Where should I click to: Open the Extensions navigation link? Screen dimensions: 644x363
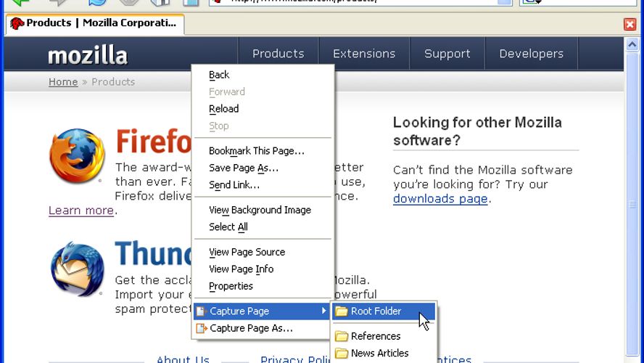tap(364, 54)
